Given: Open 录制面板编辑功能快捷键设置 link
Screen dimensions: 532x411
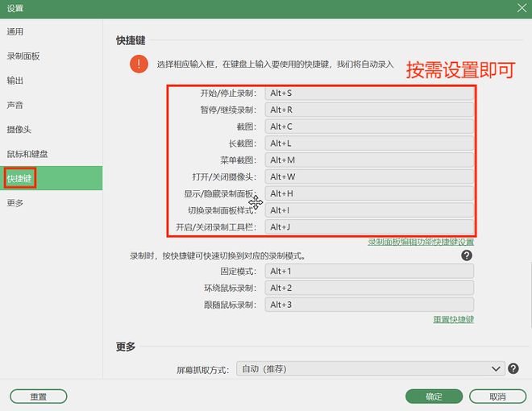Looking at the screenshot, I should (x=421, y=242).
